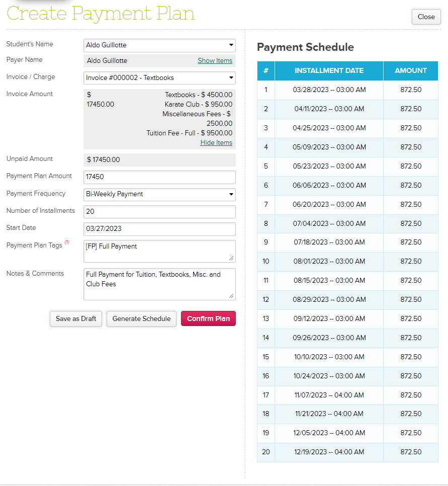Image resolution: width=448 pixels, height=486 pixels.
Task: Click the Installment Date column header
Action: (329, 71)
